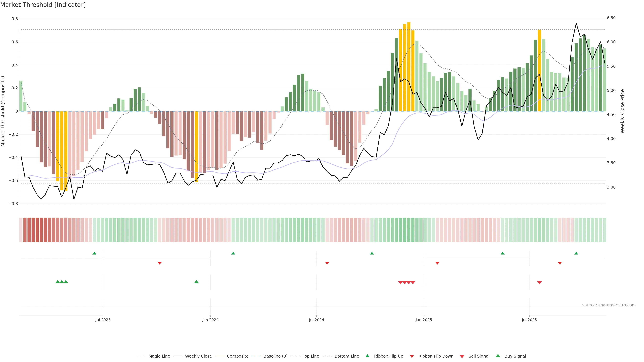Click the Sell Signal legend marker

(462, 356)
